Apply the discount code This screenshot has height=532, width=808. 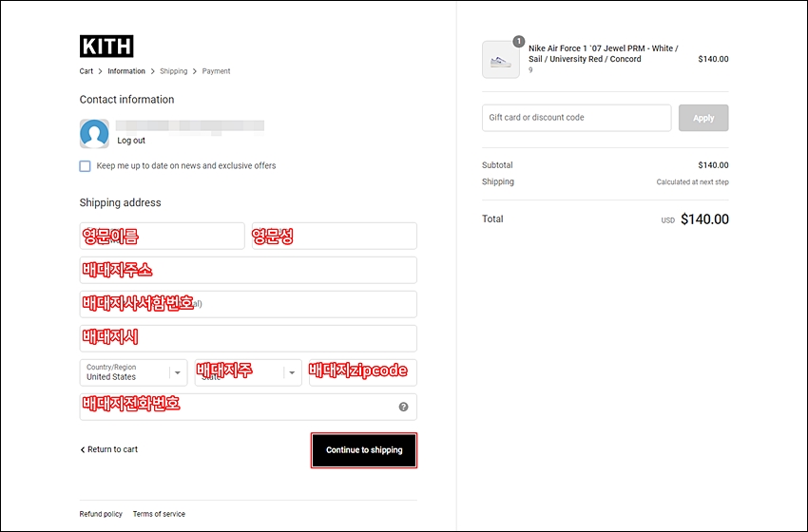coord(703,118)
